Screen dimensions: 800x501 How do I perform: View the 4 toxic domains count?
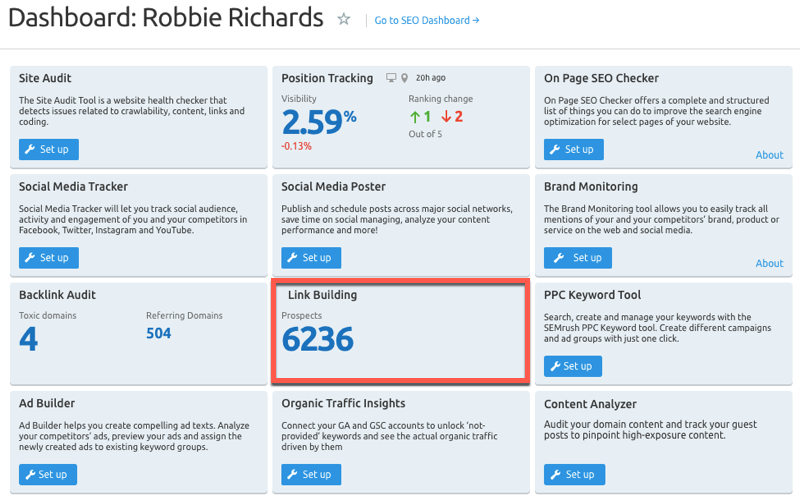click(x=28, y=340)
